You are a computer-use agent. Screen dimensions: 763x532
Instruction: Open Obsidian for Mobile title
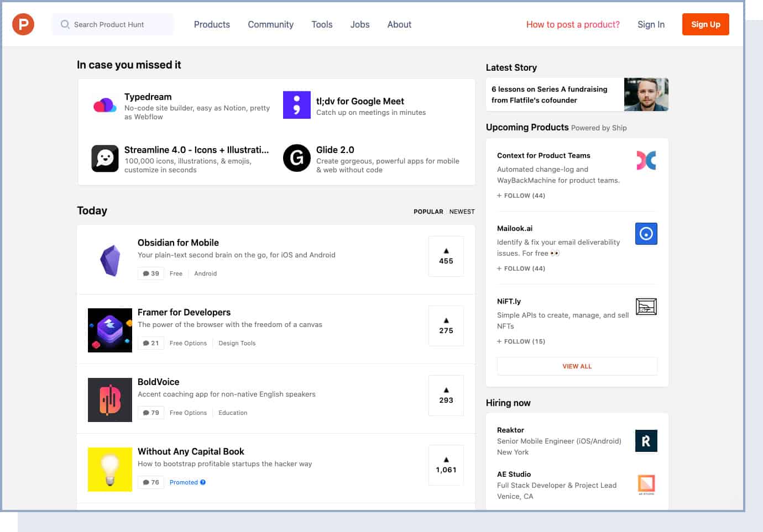click(x=178, y=243)
